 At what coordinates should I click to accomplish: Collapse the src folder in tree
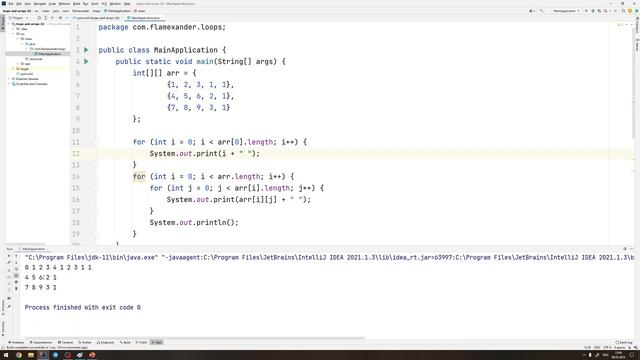(x=13, y=34)
